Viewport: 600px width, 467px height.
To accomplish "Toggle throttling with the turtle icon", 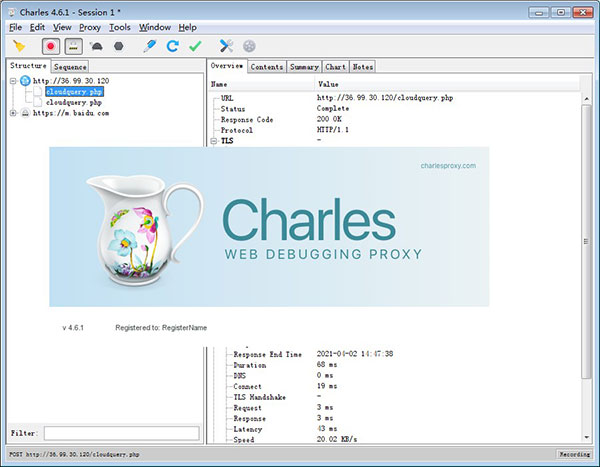I will tap(96, 47).
